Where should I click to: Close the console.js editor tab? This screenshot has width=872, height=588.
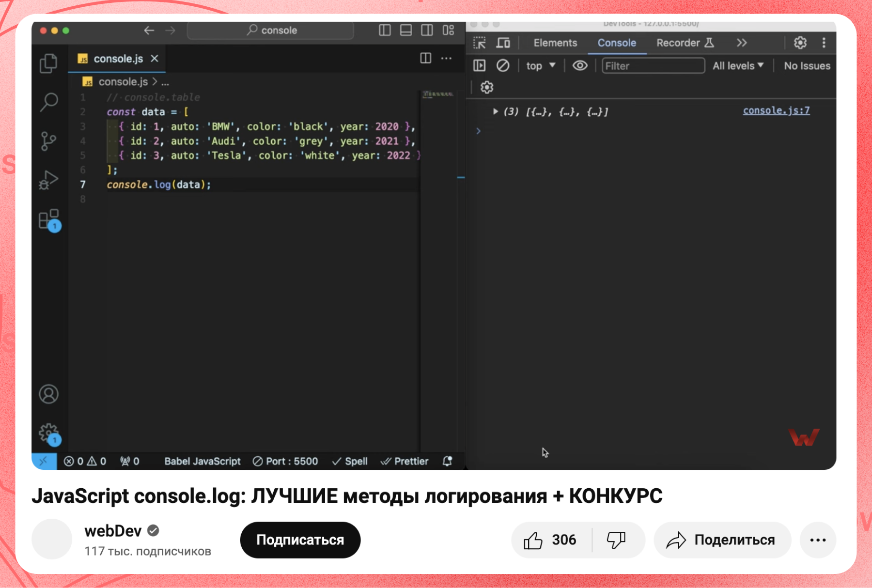pyautogui.click(x=155, y=58)
